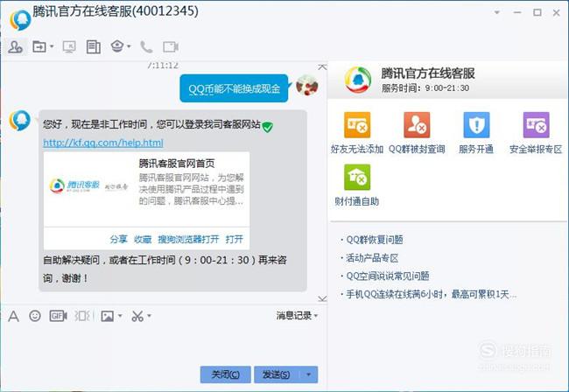Click the send file icon
Viewport: 569px width, 392px height.
coord(39,46)
